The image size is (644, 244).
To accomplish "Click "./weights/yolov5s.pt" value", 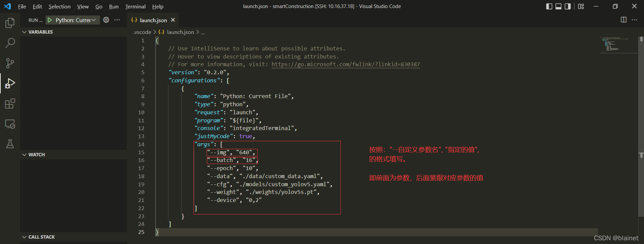I will (281, 192).
